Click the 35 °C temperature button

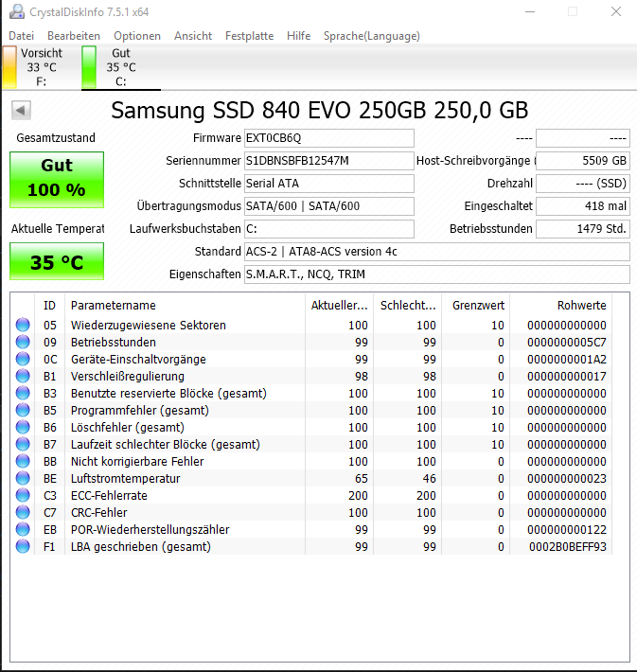[x=57, y=261]
